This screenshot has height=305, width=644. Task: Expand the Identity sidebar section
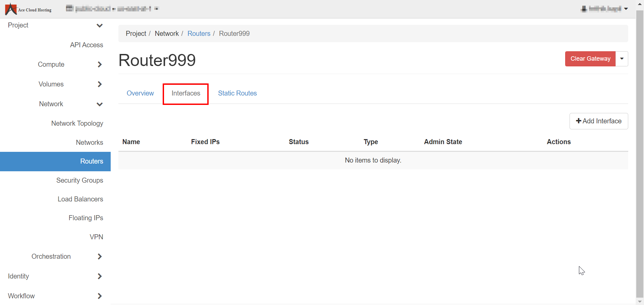tap(99, 276)
